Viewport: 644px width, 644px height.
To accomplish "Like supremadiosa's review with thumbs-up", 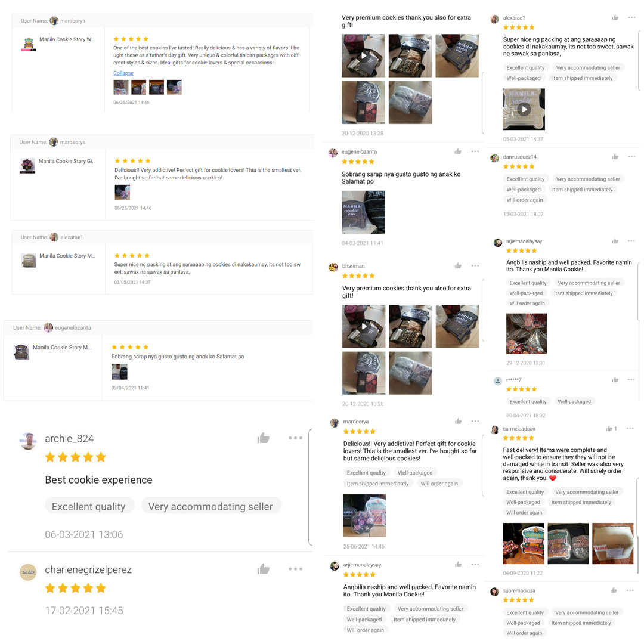I will click(614, 590).
